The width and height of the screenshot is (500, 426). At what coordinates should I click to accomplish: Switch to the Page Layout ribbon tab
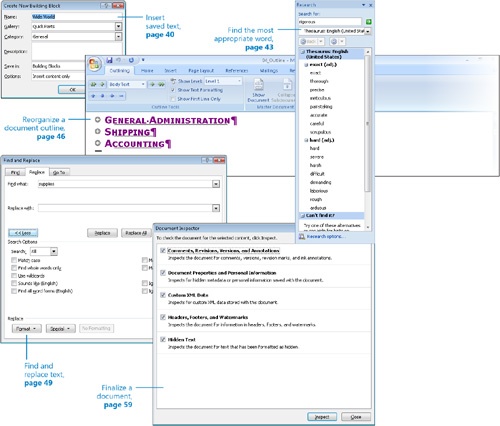pyautogui.click(x=201, y=71)
